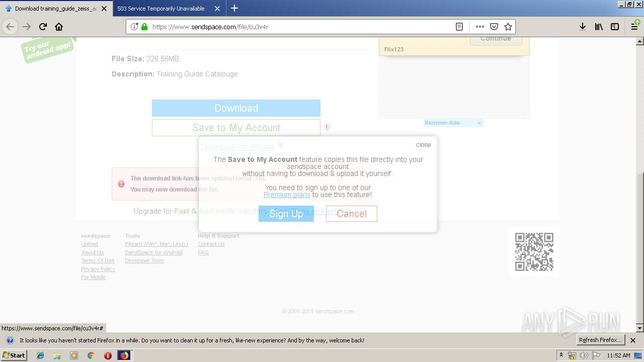Open Windows Explorer folder taskbar icon
This screenshot has height=362, width=644.
click(57, 355)
